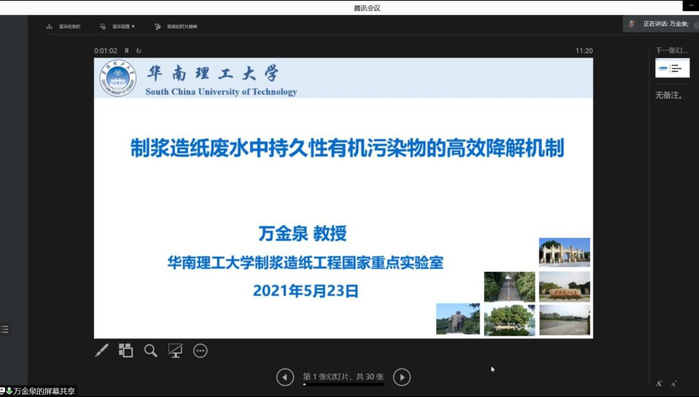Open the list icon on left edge

tap(4, 329)
